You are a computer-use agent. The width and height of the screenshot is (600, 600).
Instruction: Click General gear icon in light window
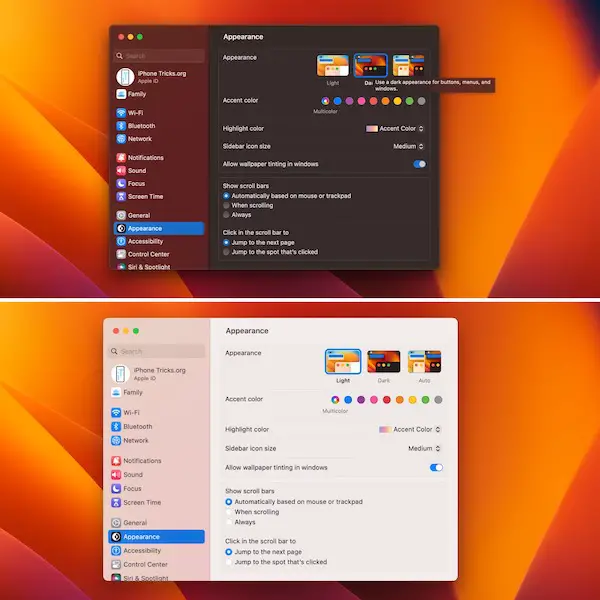pyautogui.click(x=116, y=522)
